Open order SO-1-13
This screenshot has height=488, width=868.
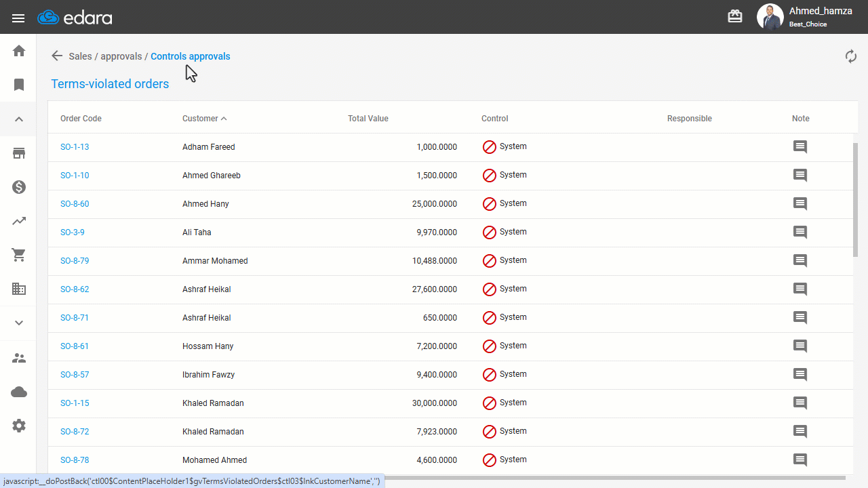tap(75, 147)
